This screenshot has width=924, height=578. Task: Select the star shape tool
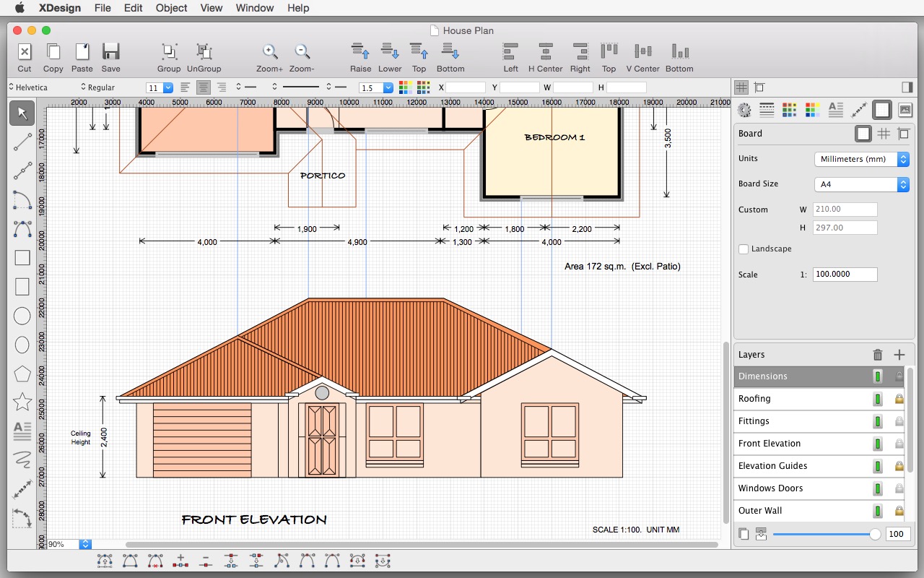[22, 401]
